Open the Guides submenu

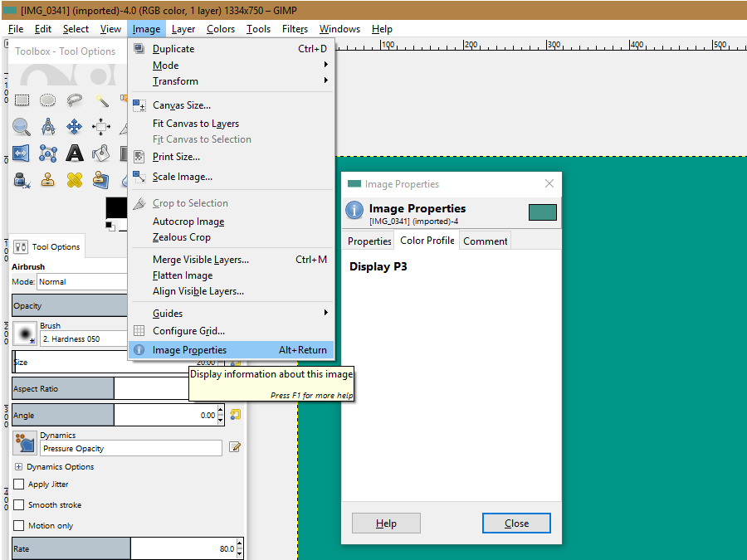[x=231, y=314]
